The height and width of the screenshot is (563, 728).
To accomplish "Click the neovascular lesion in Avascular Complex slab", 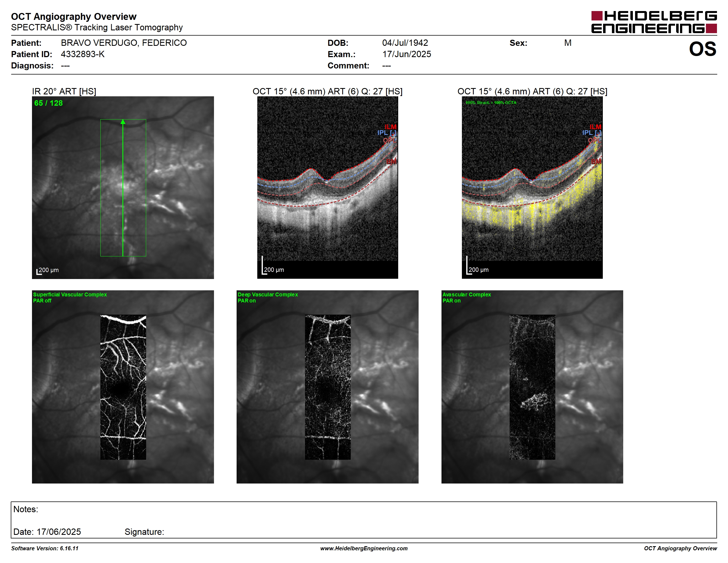I will (534, 402).
